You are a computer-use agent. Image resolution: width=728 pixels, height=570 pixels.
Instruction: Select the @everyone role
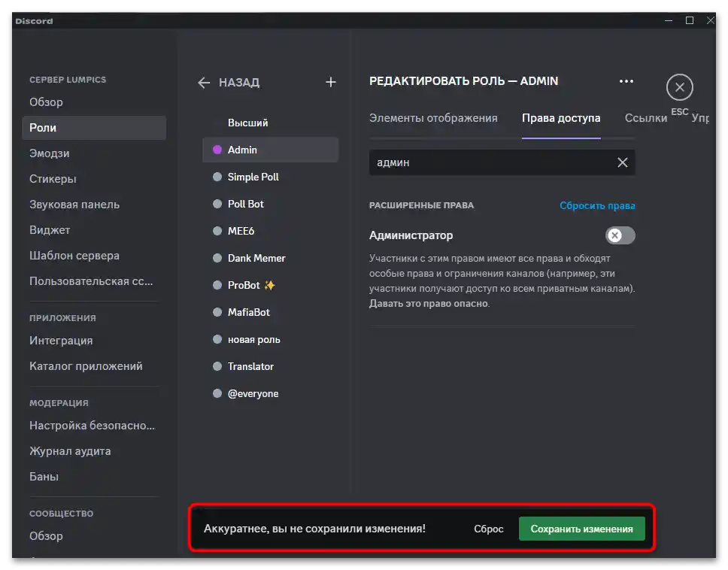pyautogui.click(x=253, y=393)
